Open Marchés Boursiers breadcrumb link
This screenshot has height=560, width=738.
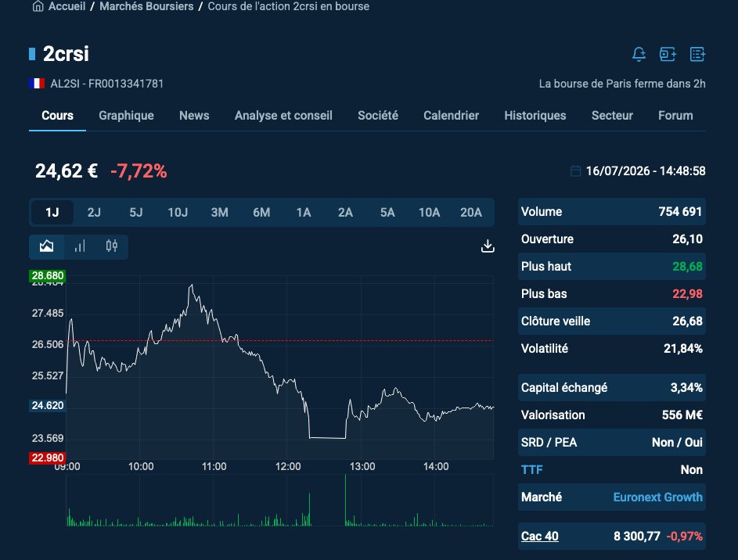146,6
